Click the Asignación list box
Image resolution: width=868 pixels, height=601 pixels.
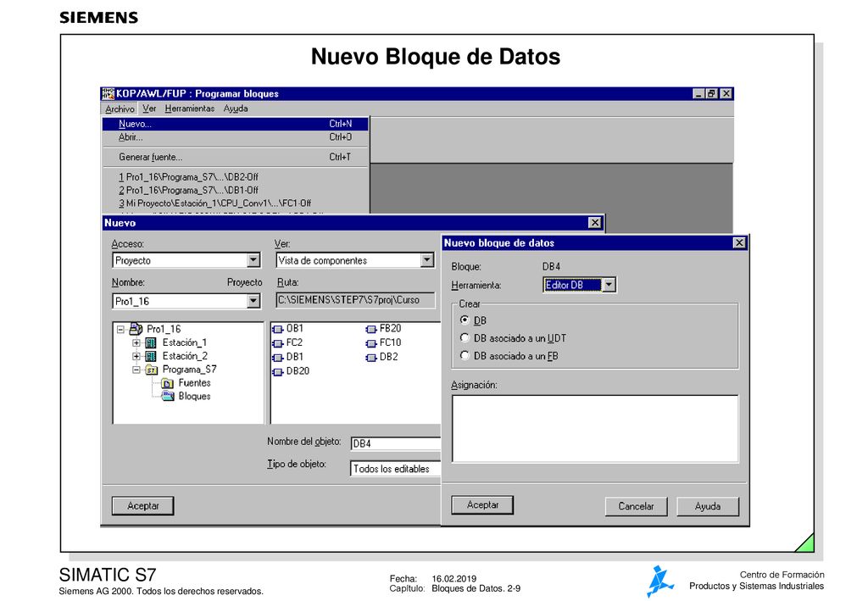click(595, 429)
